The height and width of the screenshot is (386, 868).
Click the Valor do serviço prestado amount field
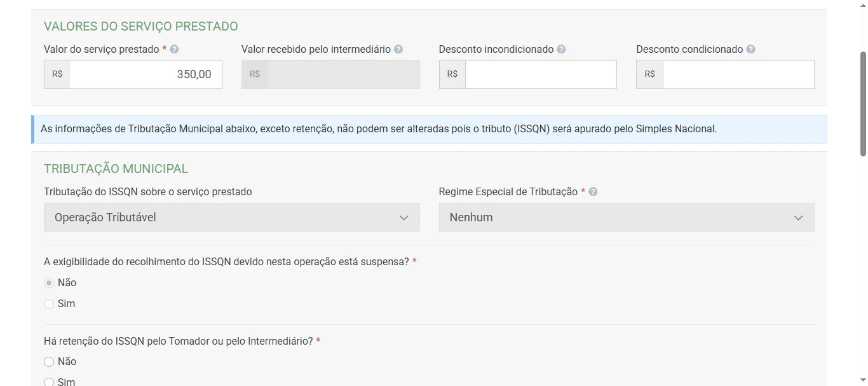coord(145,74)
